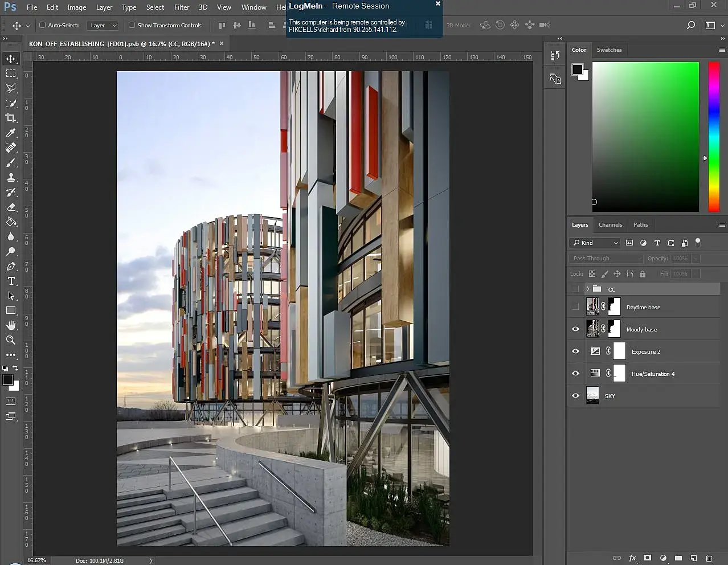Screen dimensions: 728x565
Task: Show the Daytime base layer
Action: click(x=575, y=307)
